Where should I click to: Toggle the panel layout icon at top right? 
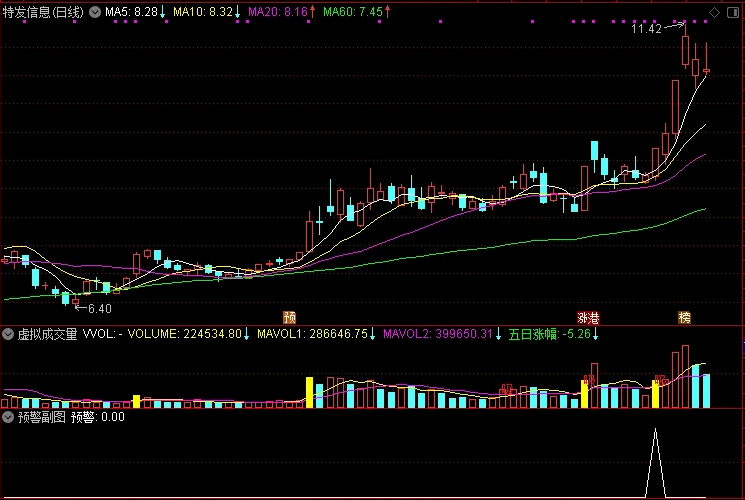(x=733, y=13)
